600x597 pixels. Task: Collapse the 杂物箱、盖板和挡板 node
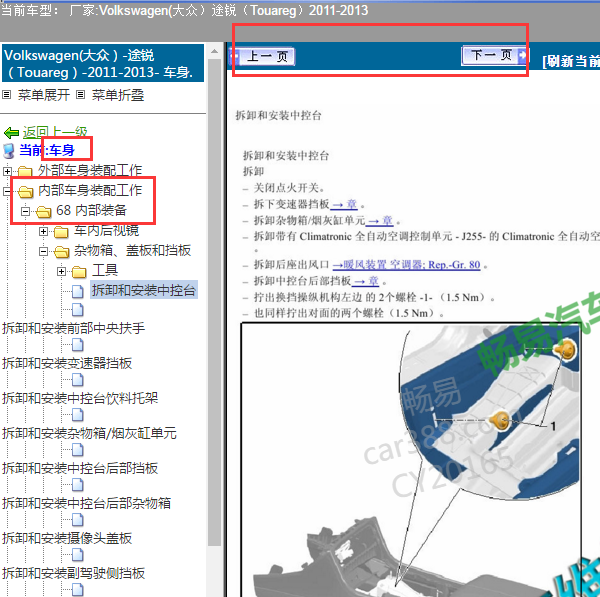click(43, 251)
